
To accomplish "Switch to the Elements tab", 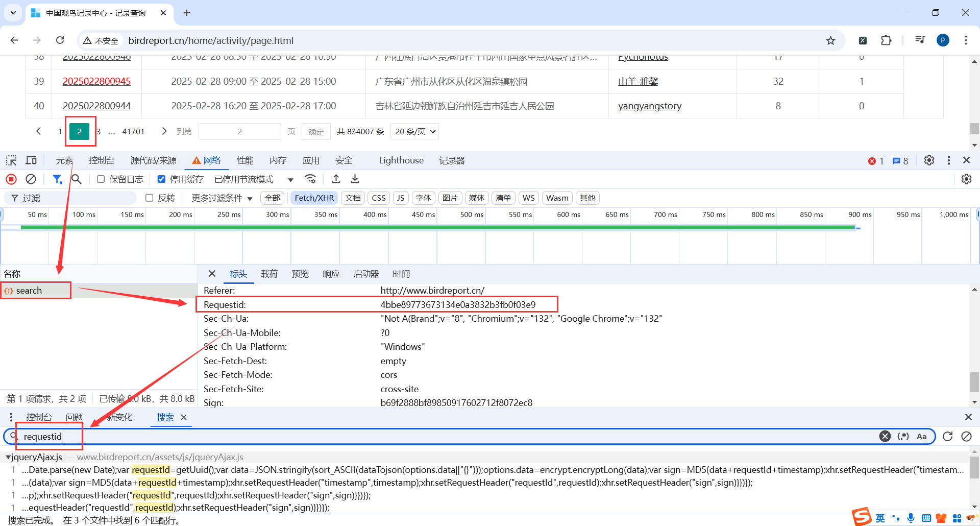I will [64, 160].
